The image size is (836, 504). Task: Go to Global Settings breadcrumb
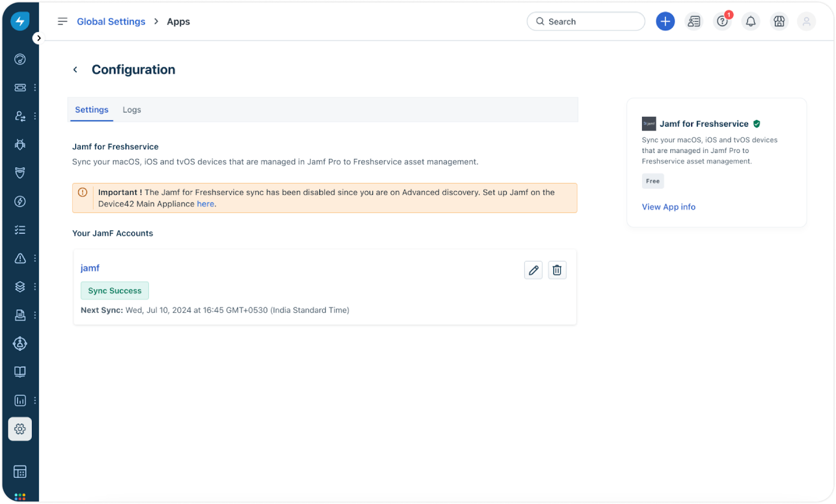(111, 21)
